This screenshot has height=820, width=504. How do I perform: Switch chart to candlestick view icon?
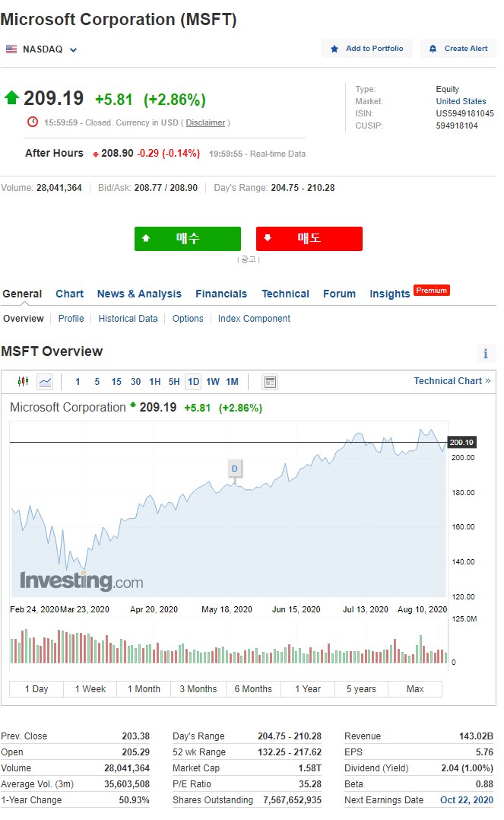[x=23, y=382]
